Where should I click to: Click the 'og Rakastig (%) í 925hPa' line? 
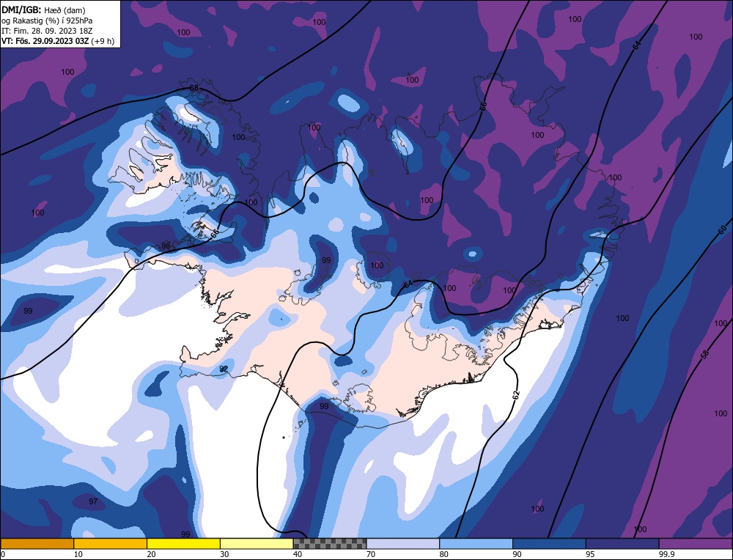pos(47,21)
